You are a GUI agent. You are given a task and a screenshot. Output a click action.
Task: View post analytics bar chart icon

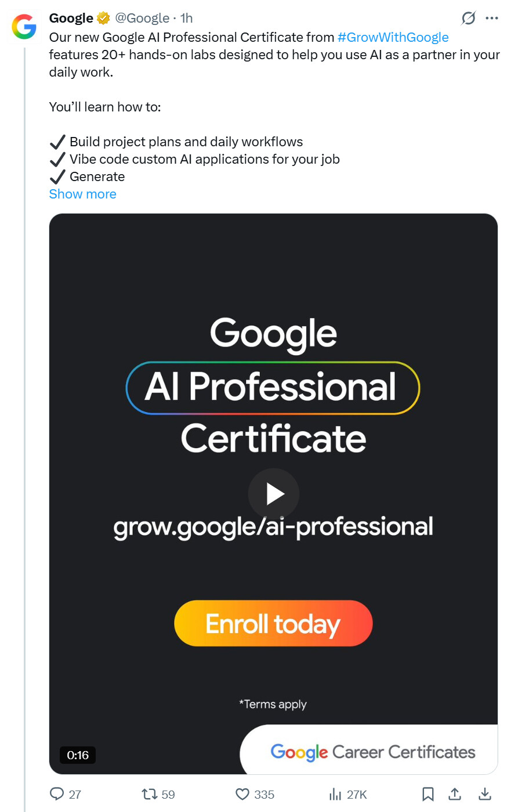click(335, 794)
